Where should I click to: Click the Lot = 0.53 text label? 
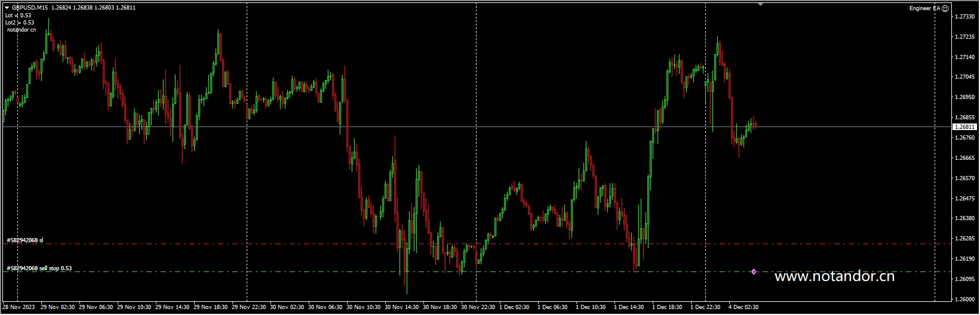point(18,16)
